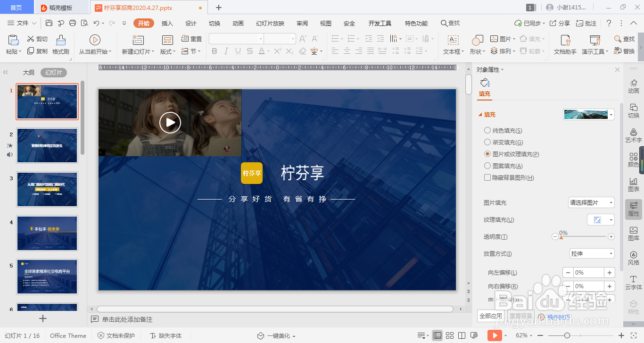Select Solid fill (纯色填充) radio
Screen dimensions: 644x343
[x=487, y=130]
